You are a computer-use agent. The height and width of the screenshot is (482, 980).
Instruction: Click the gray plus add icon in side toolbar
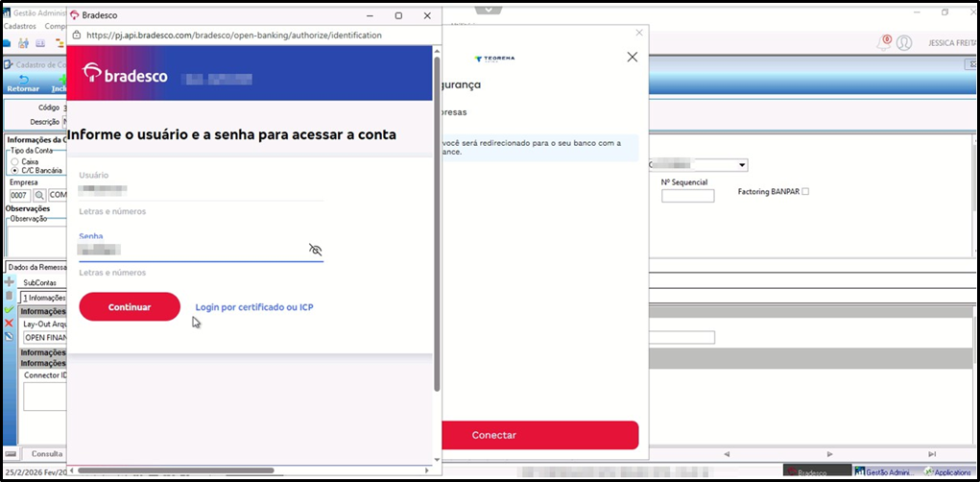click(9, 282)
